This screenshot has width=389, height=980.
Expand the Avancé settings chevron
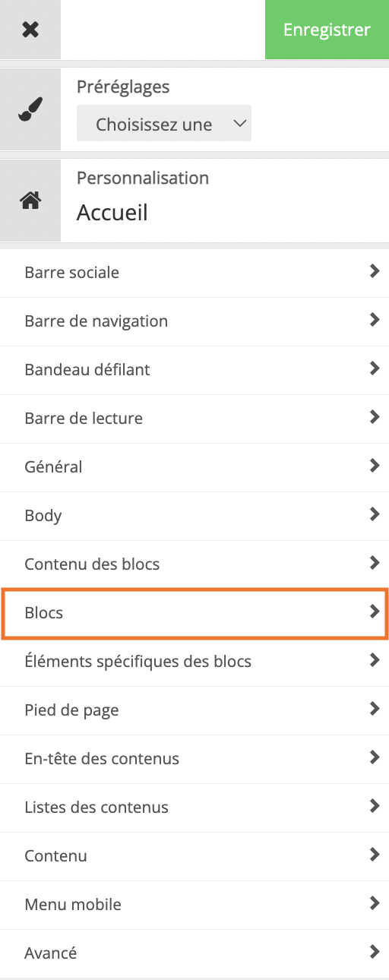[374, 952]
